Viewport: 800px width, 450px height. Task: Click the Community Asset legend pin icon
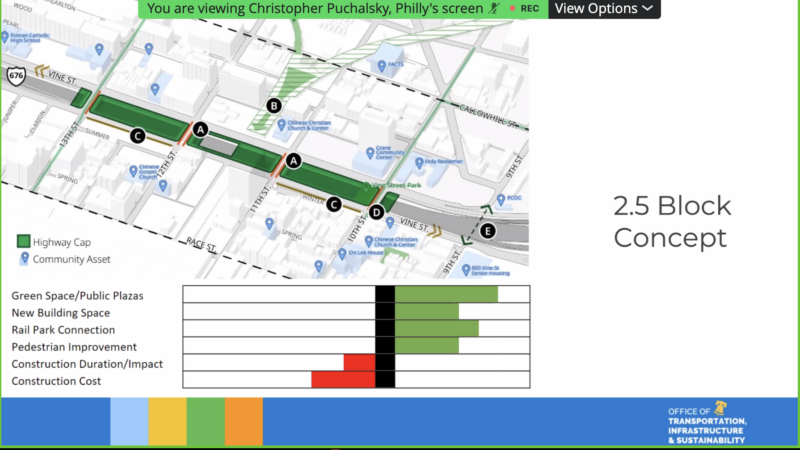click(24, 258)
